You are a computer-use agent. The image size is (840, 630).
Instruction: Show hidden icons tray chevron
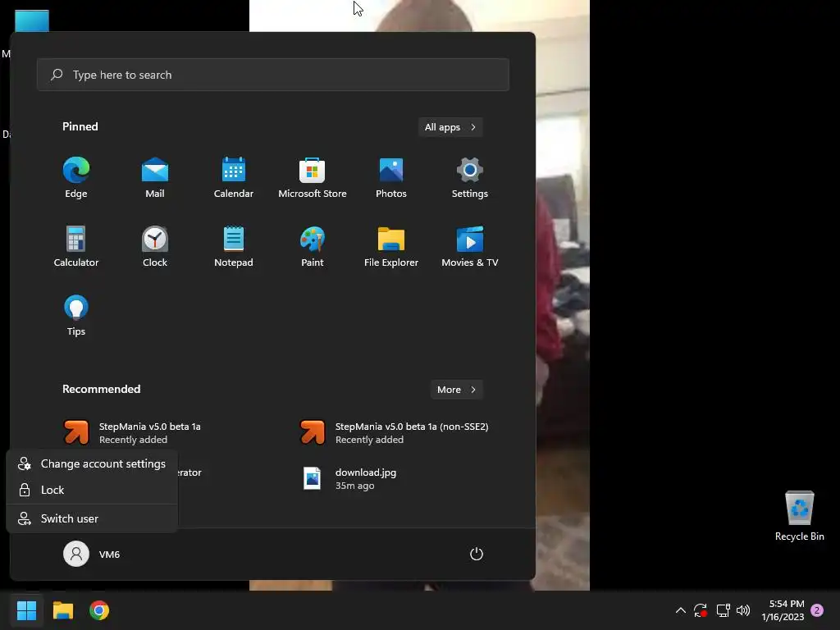[680, 610]
